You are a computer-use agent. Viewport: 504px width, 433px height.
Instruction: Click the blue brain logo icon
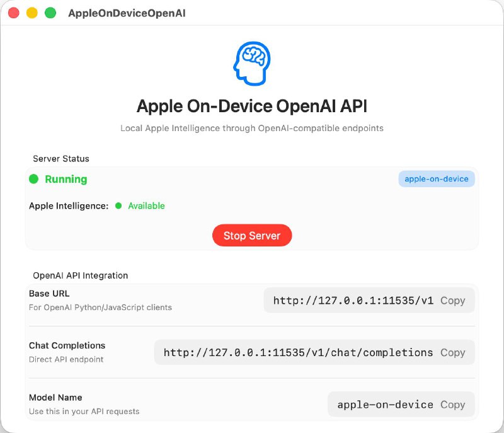[x=251, y=61]
